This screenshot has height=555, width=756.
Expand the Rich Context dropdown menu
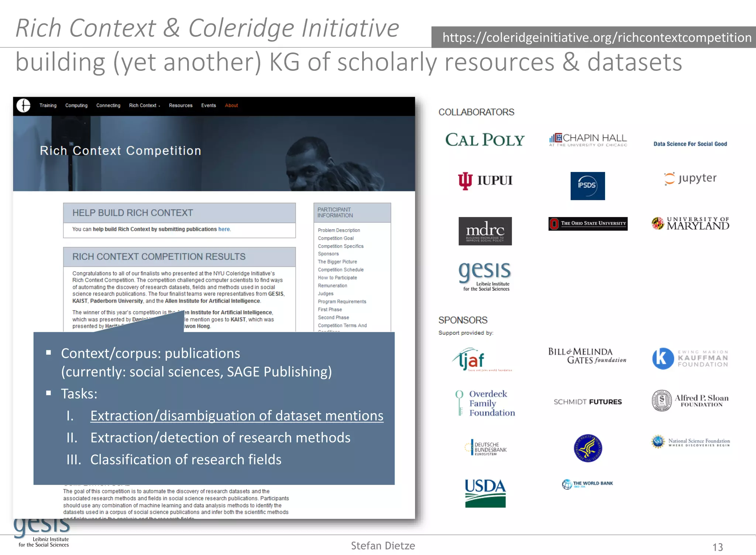(x=144, y=106)
